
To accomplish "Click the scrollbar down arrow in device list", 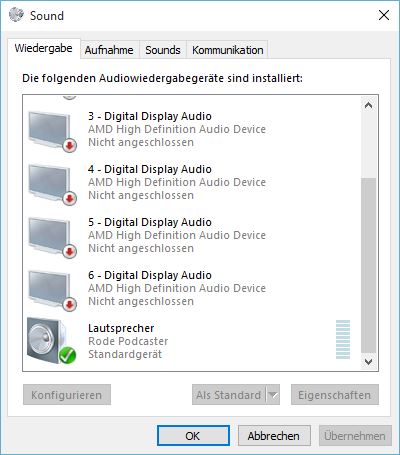I will pos(368,361).
